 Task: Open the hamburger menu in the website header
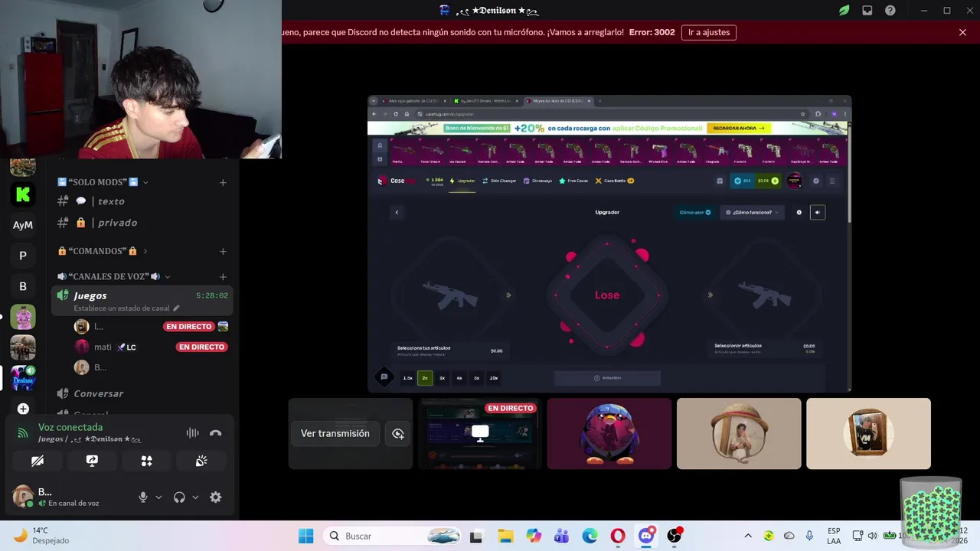tap(832, 181)
